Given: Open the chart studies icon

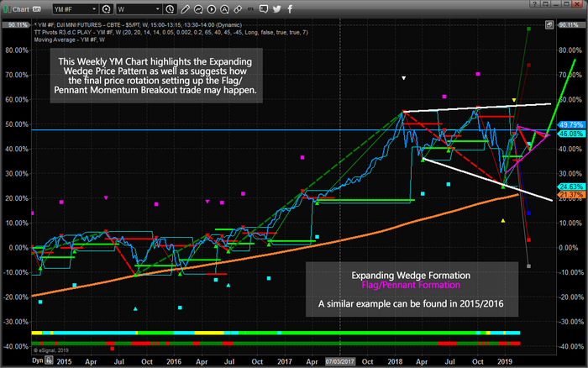Looking at the screenshot, I should (198, 9).
